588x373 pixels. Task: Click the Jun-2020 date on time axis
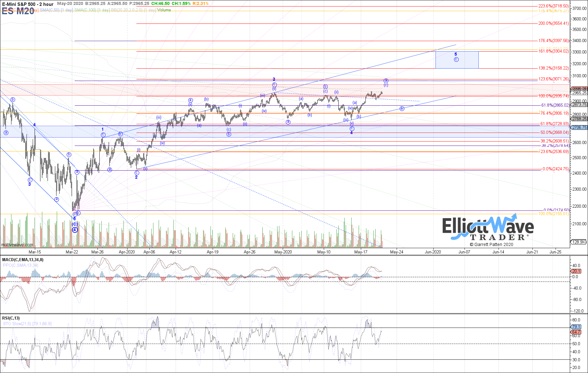coord(433,252)
